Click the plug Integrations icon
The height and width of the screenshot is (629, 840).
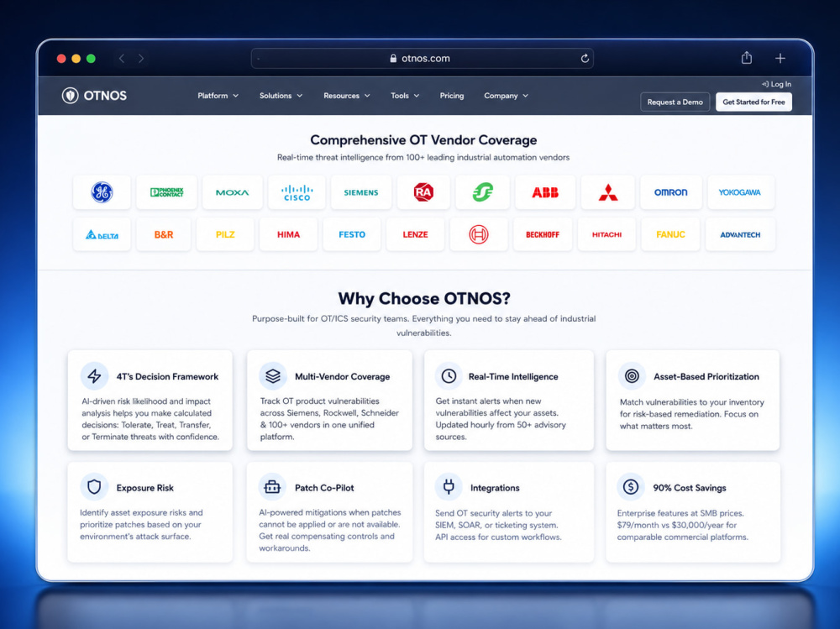click(449, 487)
